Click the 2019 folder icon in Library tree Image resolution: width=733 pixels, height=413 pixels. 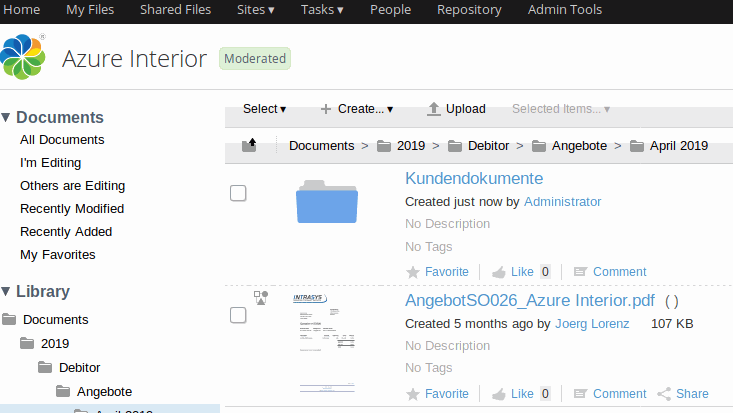pyautogui.click(x=27, y=343)
